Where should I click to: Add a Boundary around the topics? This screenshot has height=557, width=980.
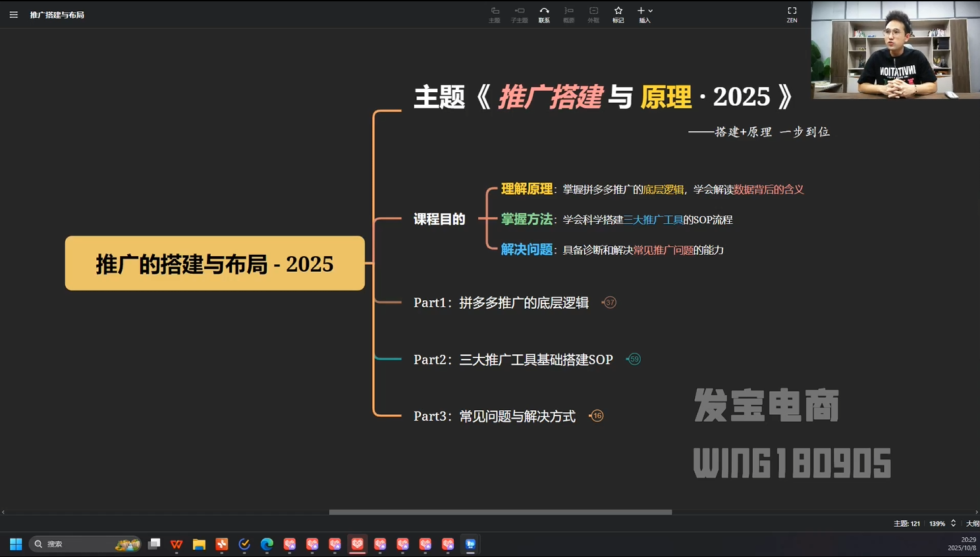tap(593, 14)
